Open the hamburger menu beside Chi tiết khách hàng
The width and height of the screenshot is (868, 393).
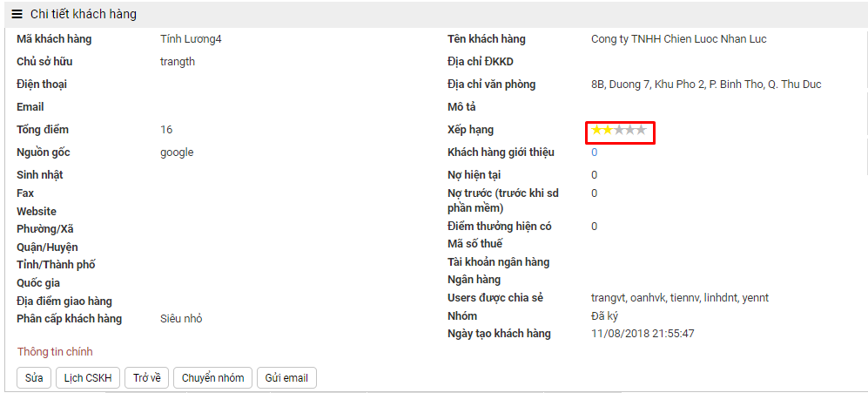pyautogui.click(x=17, y=14)
